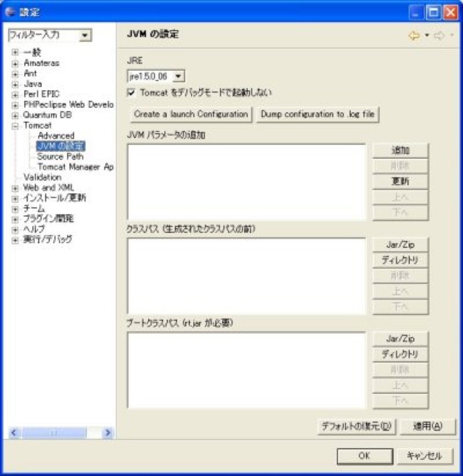Image resolution: width=463 pixels, height=476 pixels.
Task: Select the Java preferences label
Action: (33, 84)
